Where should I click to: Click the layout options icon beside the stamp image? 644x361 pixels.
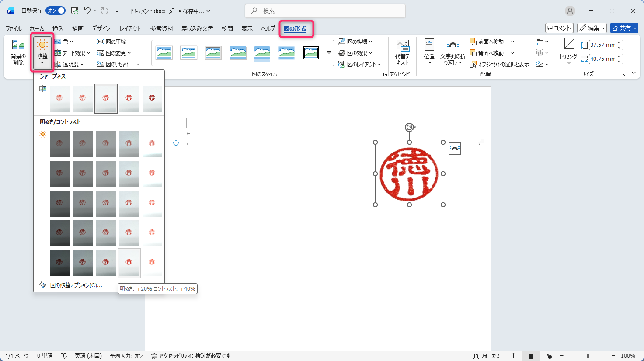click(x=455, y=149)
